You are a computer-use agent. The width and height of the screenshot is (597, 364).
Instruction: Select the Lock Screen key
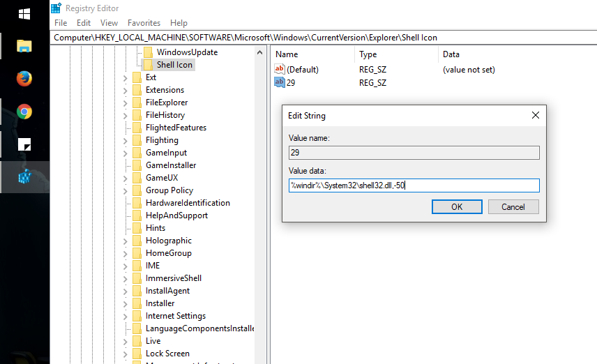167,354
